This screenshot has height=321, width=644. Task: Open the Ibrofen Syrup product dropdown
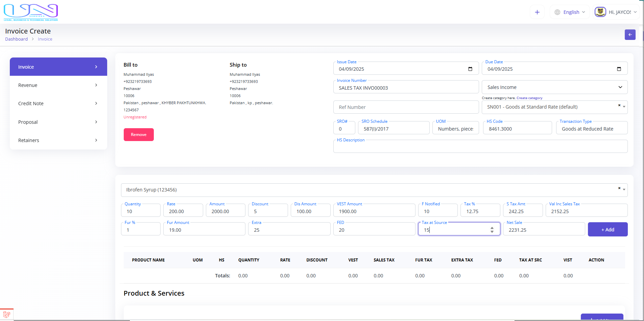(372, 190)
